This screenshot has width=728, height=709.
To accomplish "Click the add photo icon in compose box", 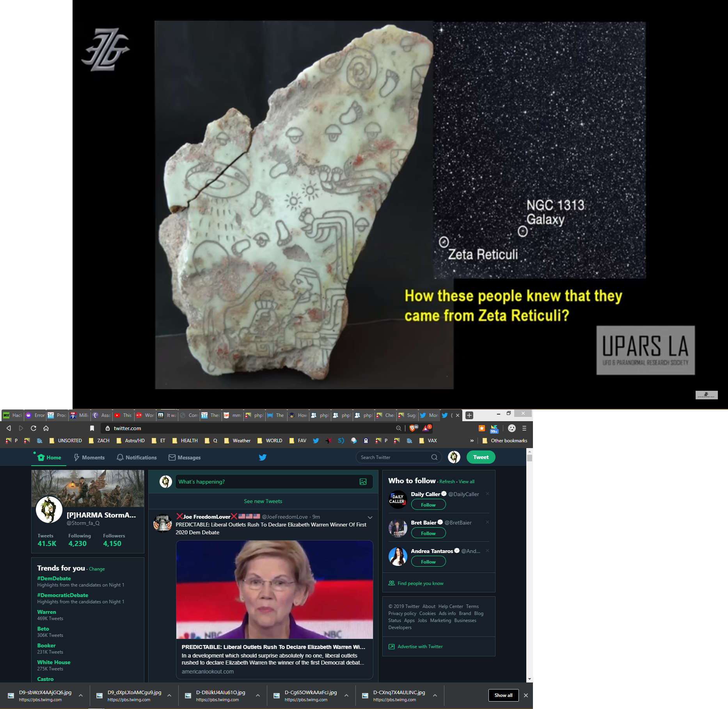I will [363, 482].
